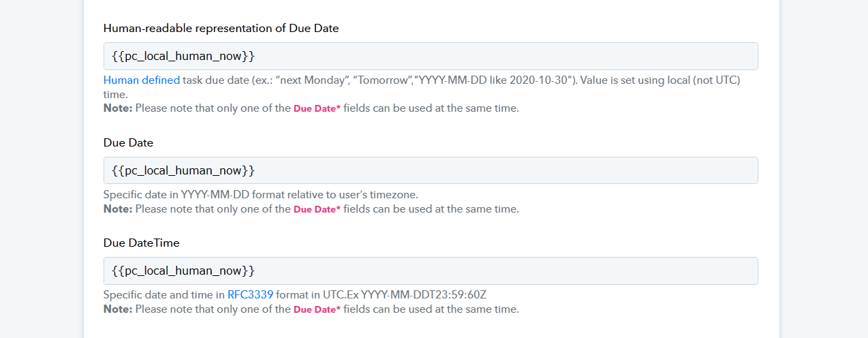Open the Human defined link
Screen dimensions: 868x338
coord(142,80)
